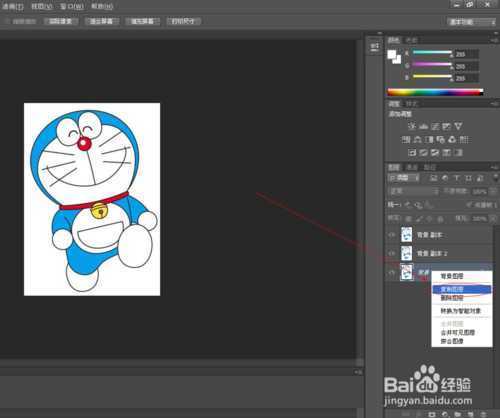Toggle visibility of the 背景 layer
Screen dimensions: 500x418
tap(391, 272)
